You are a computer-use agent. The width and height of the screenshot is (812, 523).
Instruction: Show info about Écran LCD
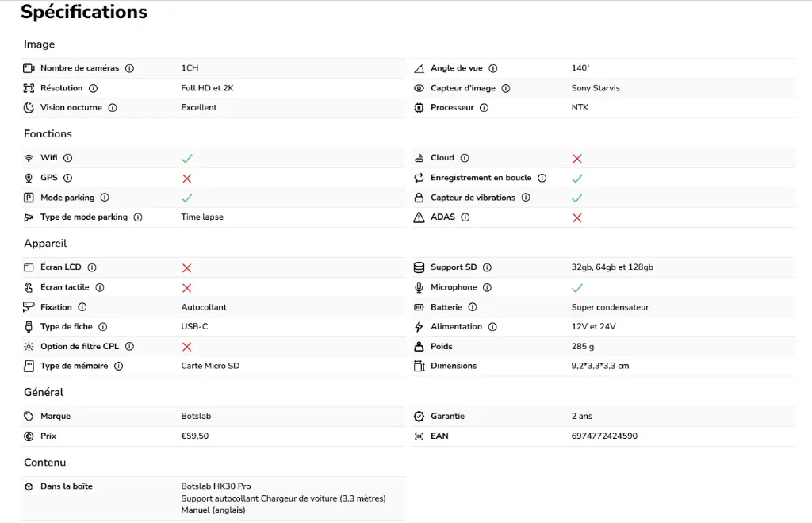click(92, 267)
